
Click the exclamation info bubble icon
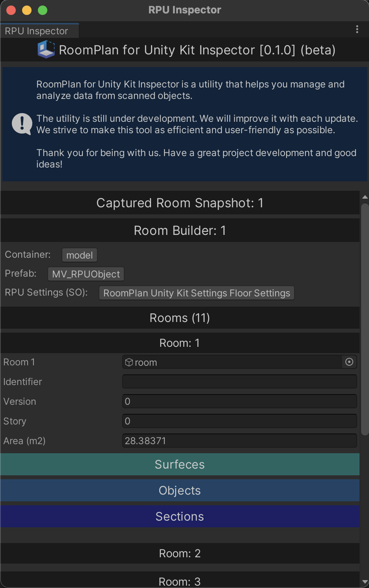pyautogui.click(x=22, y=124)
